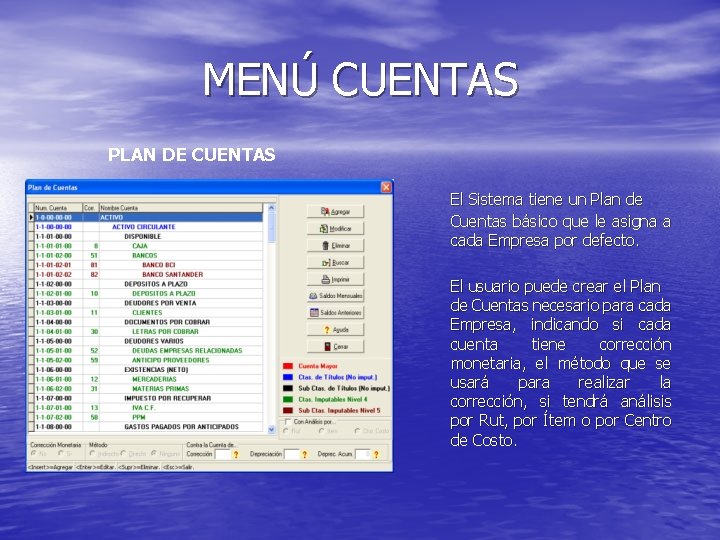Select the GASTOS PAGADOS POR ANTICIPADOS row

(146, 427)
